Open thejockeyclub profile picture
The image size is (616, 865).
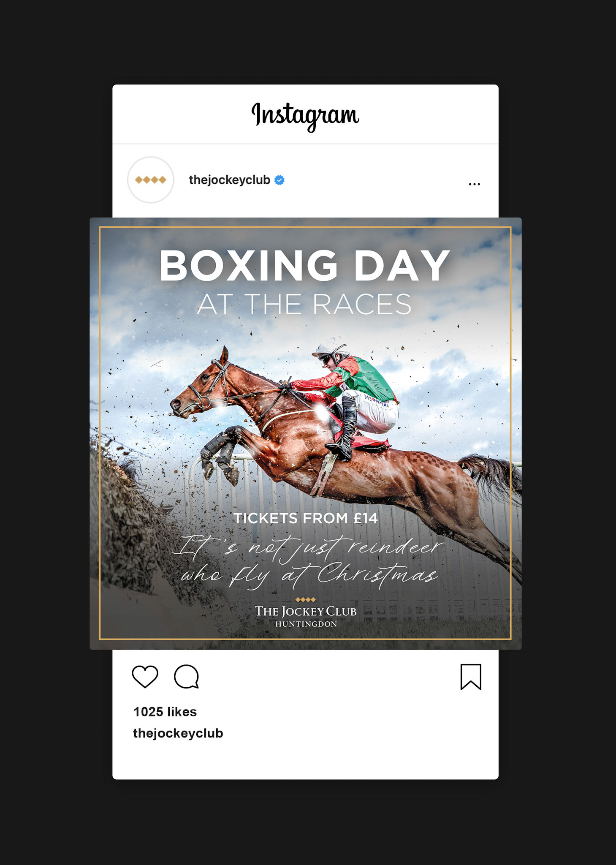pos(151,180)
